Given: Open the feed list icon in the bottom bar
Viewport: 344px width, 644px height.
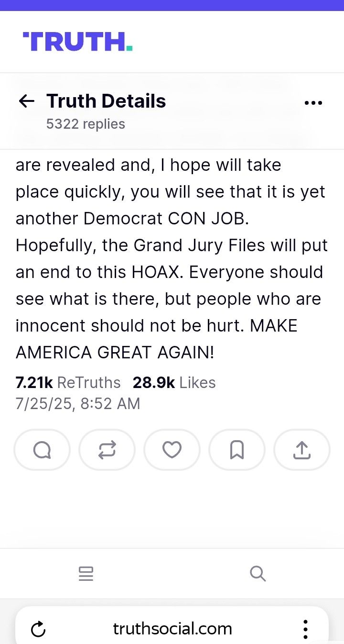Looking at the screenshot, I should 86,573.
